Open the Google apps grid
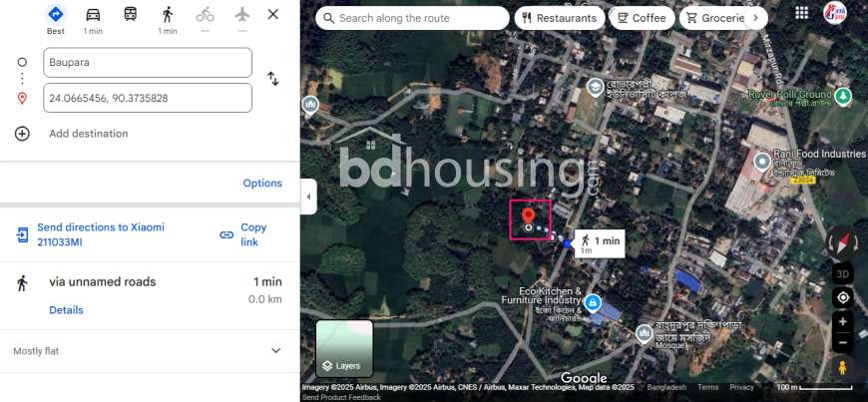This screenshot has width=868, height=402. [x=801, y=13]
